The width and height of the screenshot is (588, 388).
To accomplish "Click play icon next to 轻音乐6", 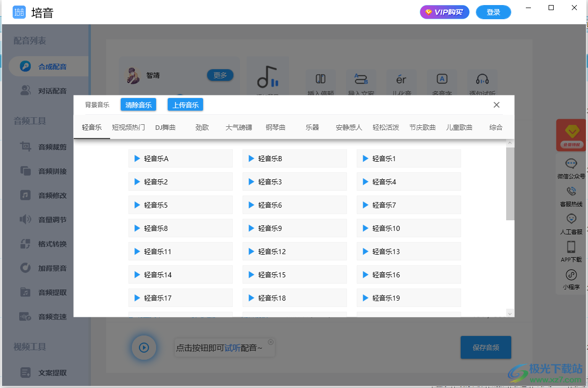I will click(251, 205).
